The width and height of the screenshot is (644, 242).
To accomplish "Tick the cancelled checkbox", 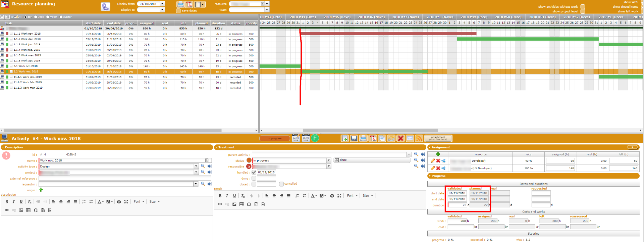I will point(281,184).
